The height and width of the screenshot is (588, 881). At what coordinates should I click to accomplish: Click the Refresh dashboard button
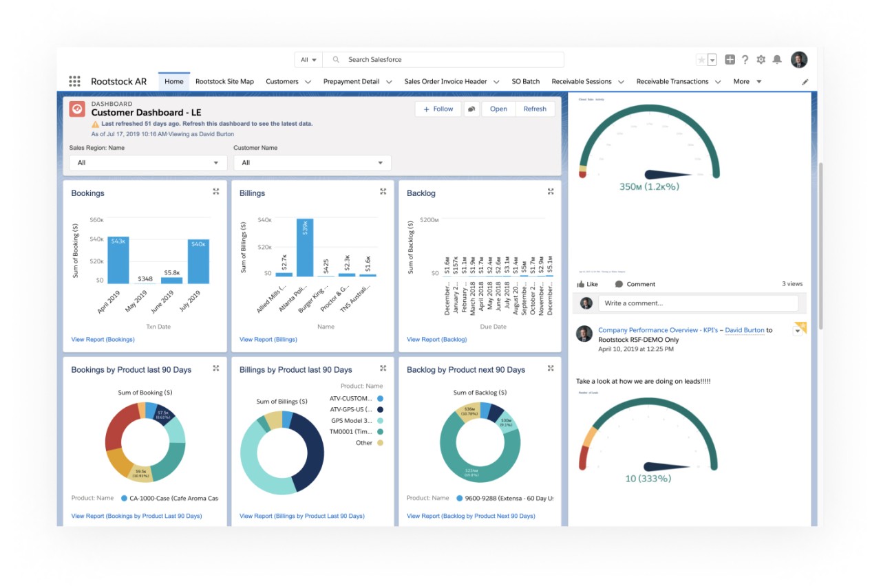coord(534,109)
